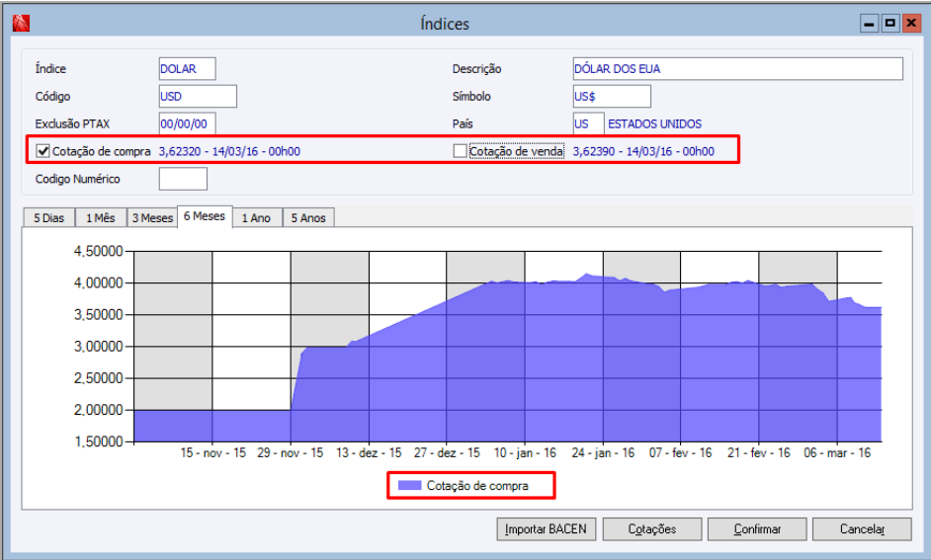Image resolution: width=931 pixels, height=560 pixels.
Task: Enable the Cotação de venda checkbox
Action: click(x=460, y=151)
